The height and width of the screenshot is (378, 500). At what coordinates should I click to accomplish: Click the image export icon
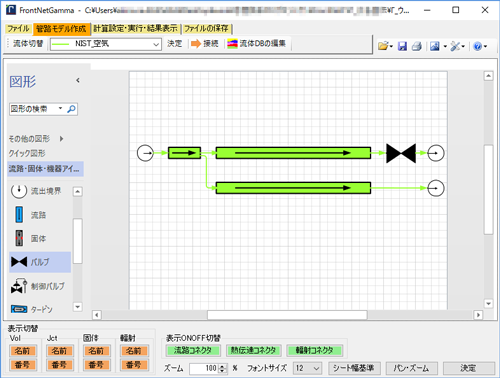pyautogui.click(x=435, y=46)
